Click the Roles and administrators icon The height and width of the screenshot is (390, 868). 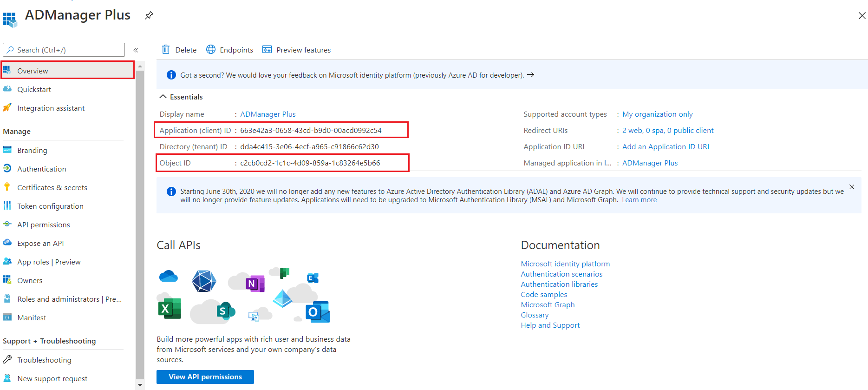coord(7,298)
